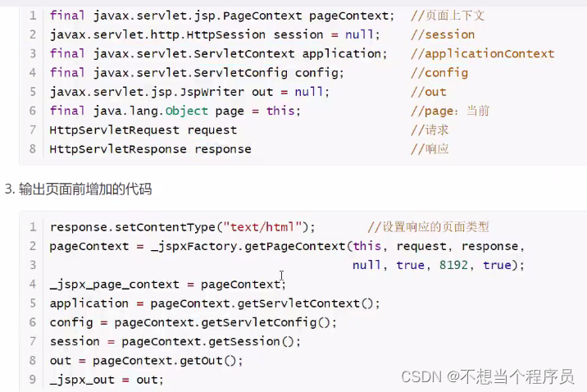Click the 8192 buffer size value
The image size is (587, 392).
455,265
